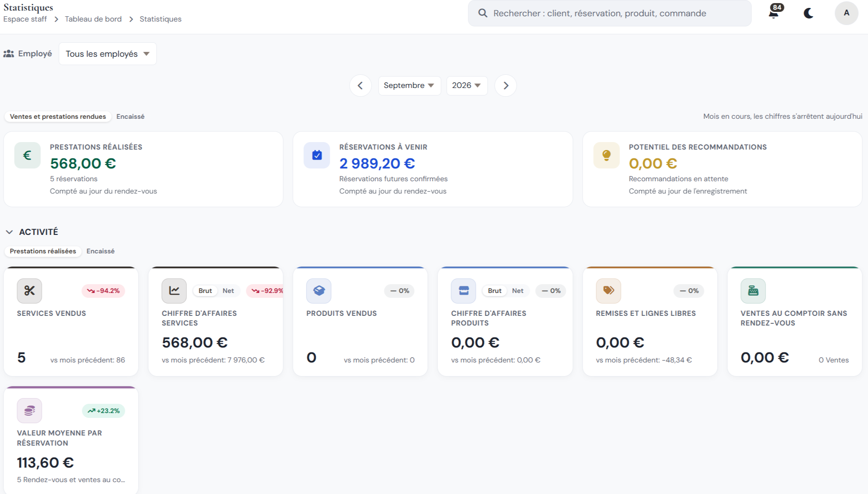Screen dimensions: 868x494
Task: Click the box icon on Produits vendus card
Action: pos(319,291)
